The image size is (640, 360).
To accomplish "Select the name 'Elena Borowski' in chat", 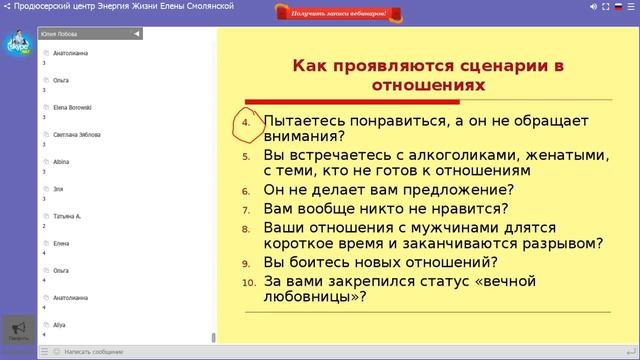I will point(72,107).
